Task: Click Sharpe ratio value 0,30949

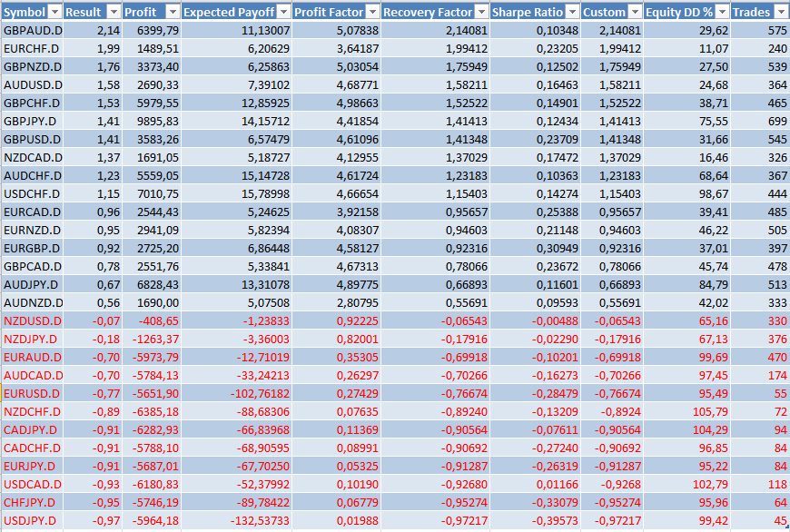Action: pos(558,248)
